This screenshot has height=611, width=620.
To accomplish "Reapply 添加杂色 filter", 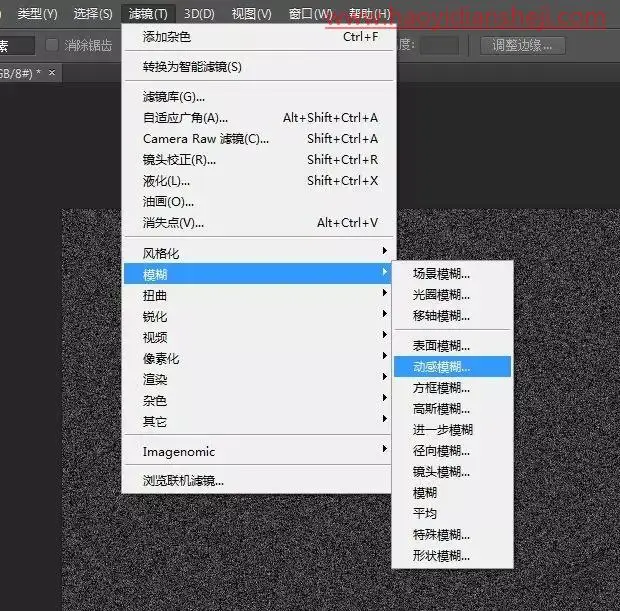I will pos(260,37).
